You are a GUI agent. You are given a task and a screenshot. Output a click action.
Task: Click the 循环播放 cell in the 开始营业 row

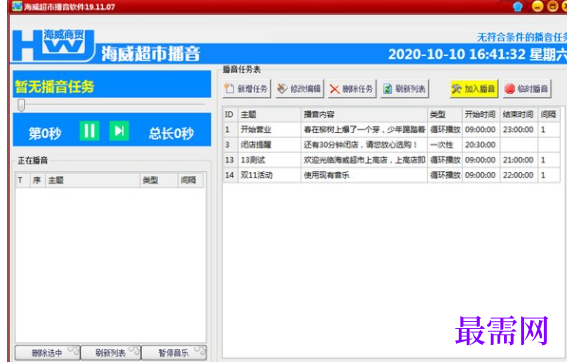[x=445, y=129]
